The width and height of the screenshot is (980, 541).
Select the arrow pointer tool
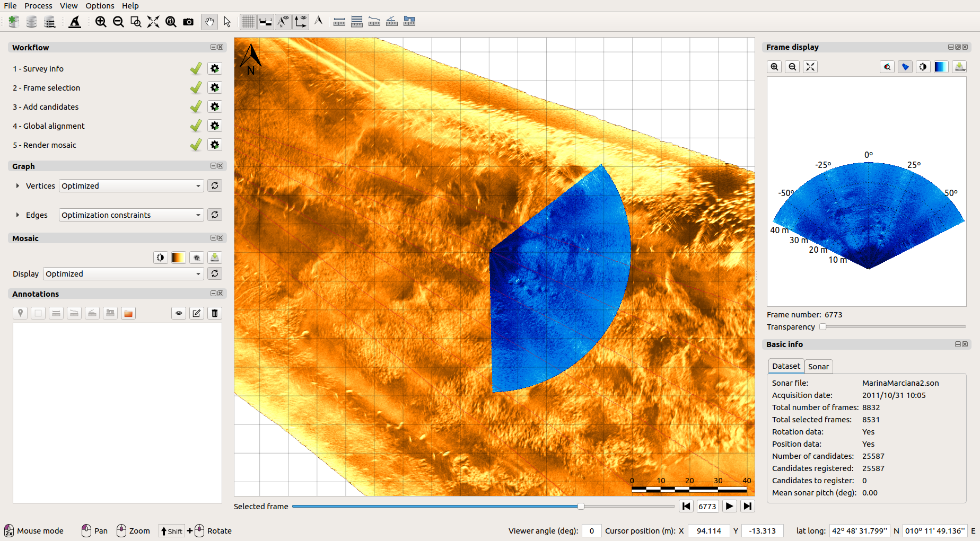227,22
